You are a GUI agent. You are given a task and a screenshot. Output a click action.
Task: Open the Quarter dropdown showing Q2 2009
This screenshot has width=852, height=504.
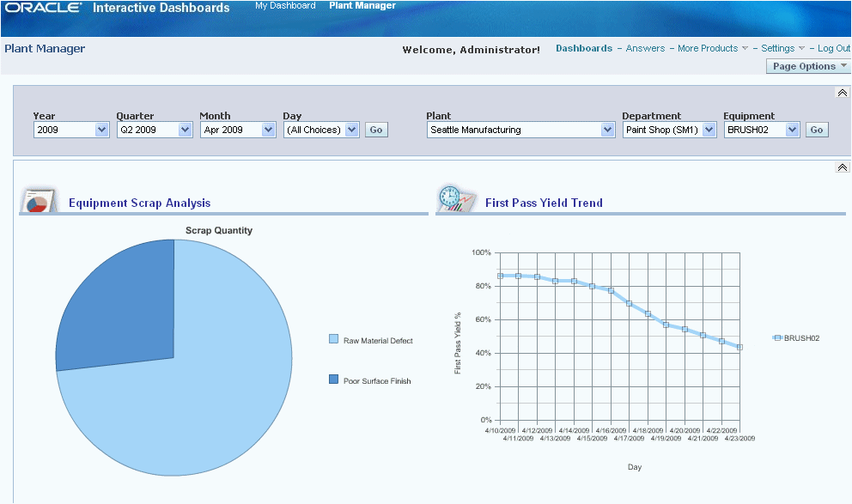(x=155, y=130)
